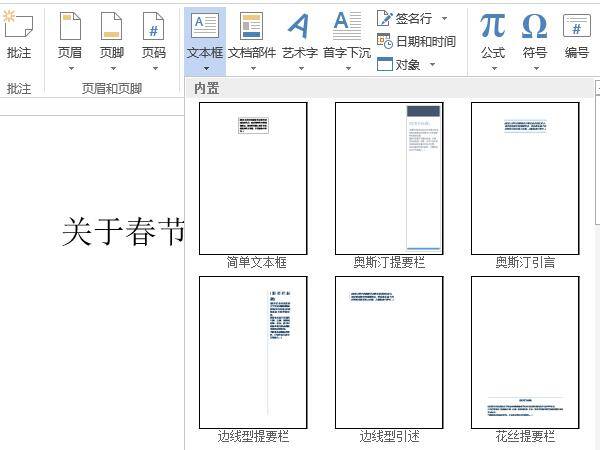The width and height of the screenshot is (600, 450).
Task: Click the 边线型提要栏 label
Action: click(x=253, y=436)
